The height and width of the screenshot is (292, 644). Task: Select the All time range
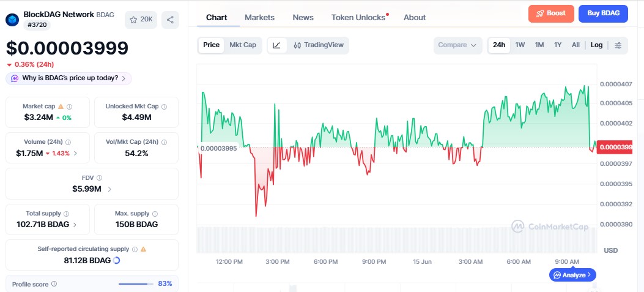point(576,45)
